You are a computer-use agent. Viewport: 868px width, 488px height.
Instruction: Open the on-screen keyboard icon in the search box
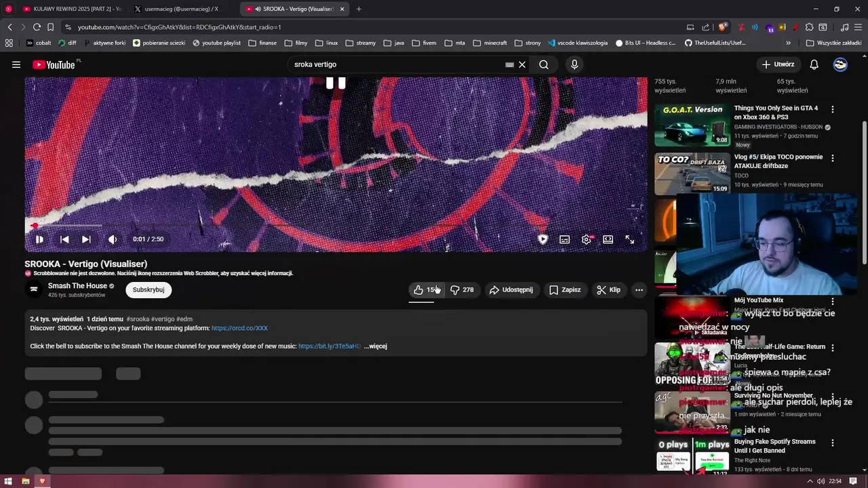tap(509, 64)
